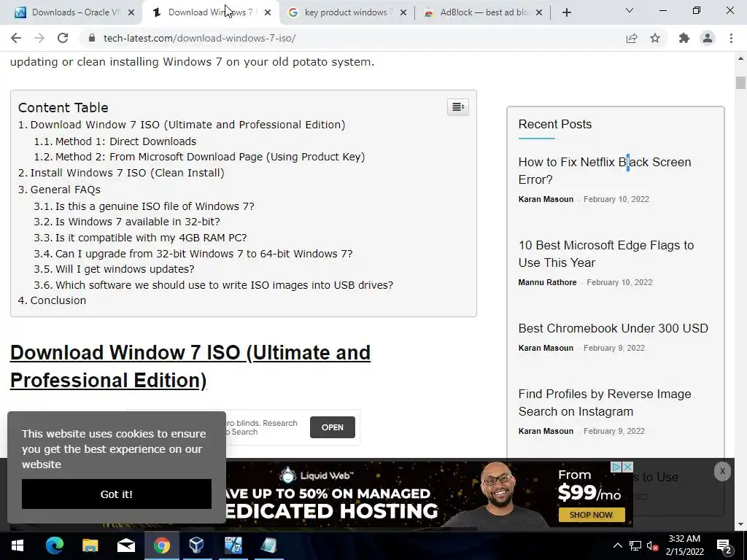Open the first Content Table Download Window 7 ISO entry
Viewport: 747px width, 560px height.
coord(187,125)
